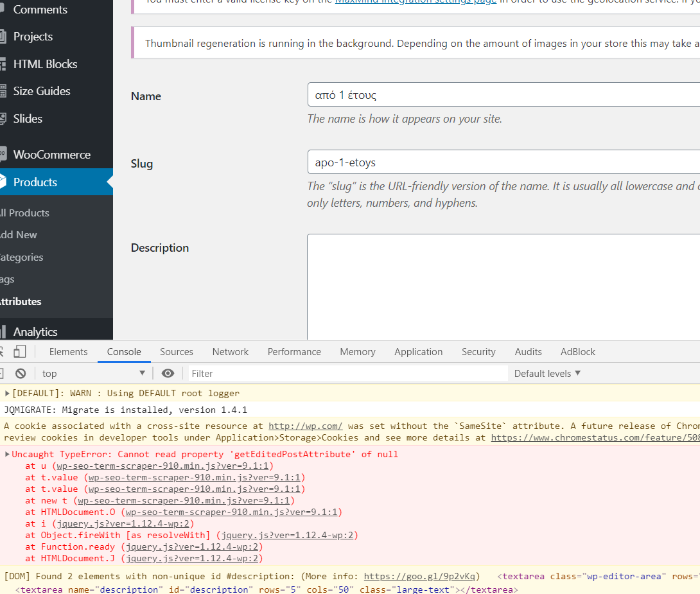
Task: Switch to Security tab in DevTools
Action: (478, 352)
